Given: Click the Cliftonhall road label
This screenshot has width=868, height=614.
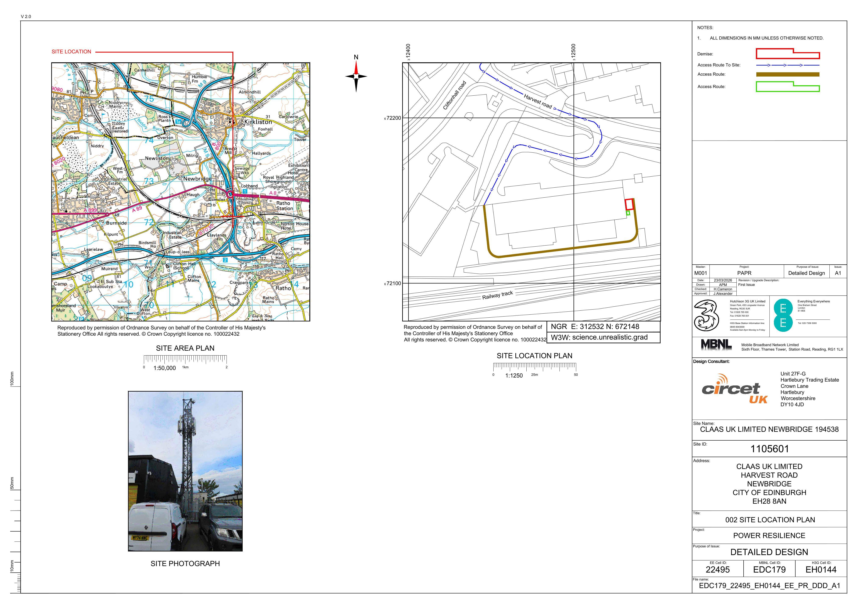Looking at the screenshot, I should click(x=455, y=95).
